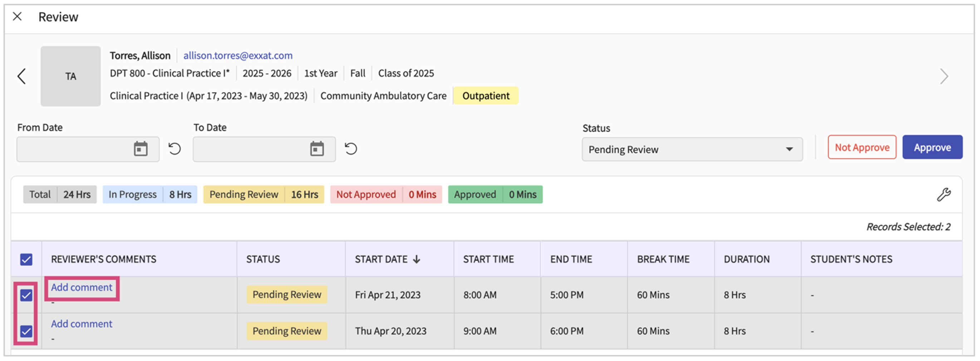Screen dimensions: 980x361
Task: Go to next student using right chevron
Action: click(x=944, y=76)
